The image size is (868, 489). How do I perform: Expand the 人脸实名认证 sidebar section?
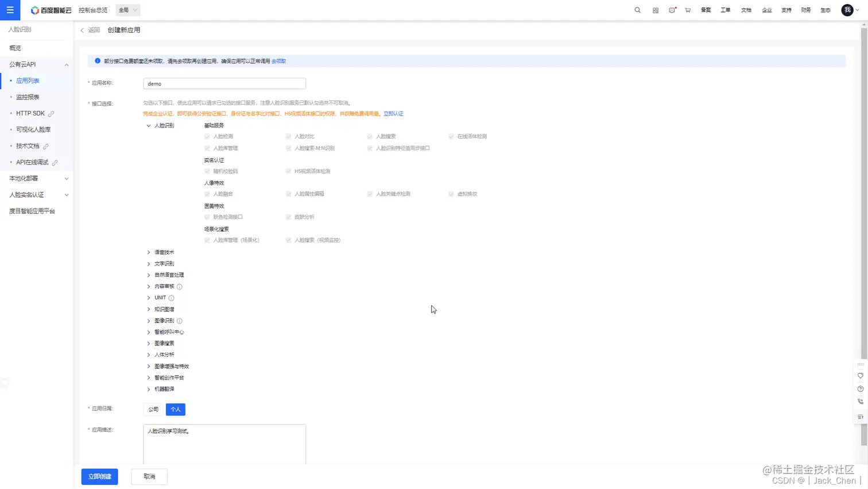(67, 195)
